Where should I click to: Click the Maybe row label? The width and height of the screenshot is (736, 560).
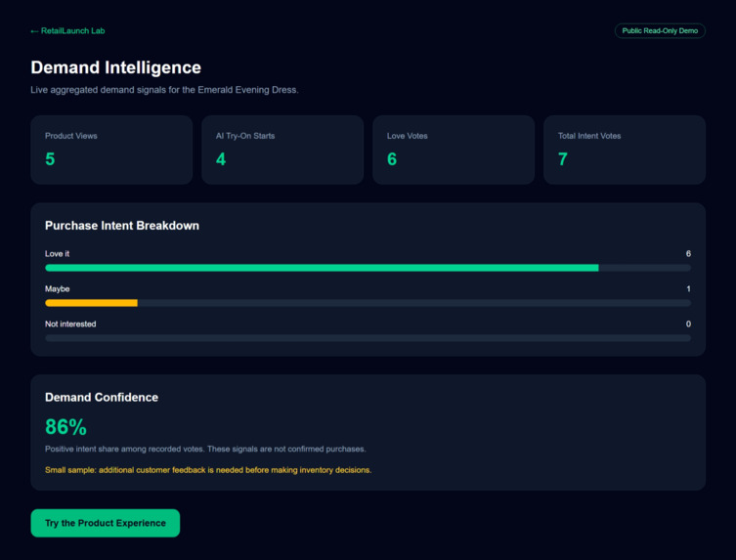point(58,289)
